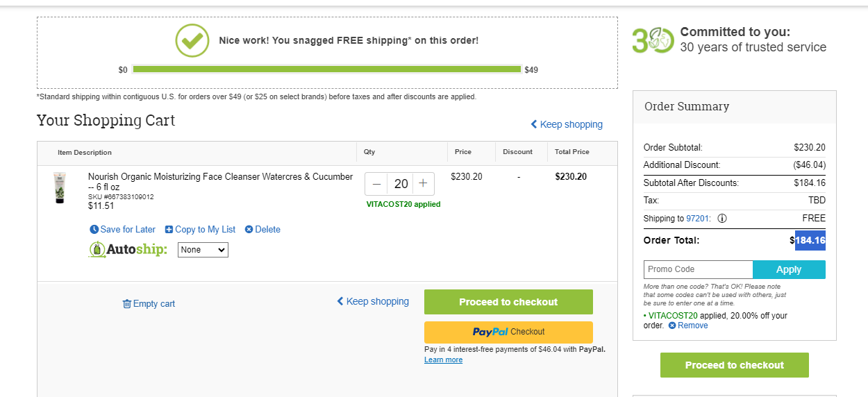This screenshot has height=397, width=868.
Task: Open the Nourish Organic cleanser product thumbnail
Action: click(59, 188)
